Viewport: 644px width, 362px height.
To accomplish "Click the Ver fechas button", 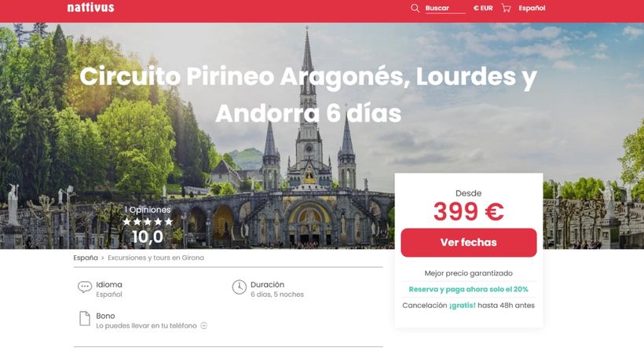I will pyautogui.click(x=469, y=243).
